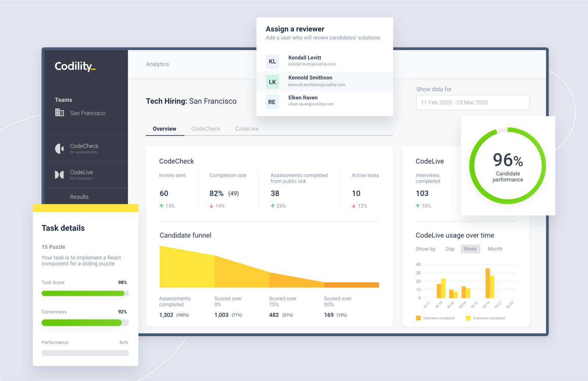Click the CodeCheck sidebar icon
Viewport: 588px width, 381px height.
pyautogui.click(x=59, y=149)
